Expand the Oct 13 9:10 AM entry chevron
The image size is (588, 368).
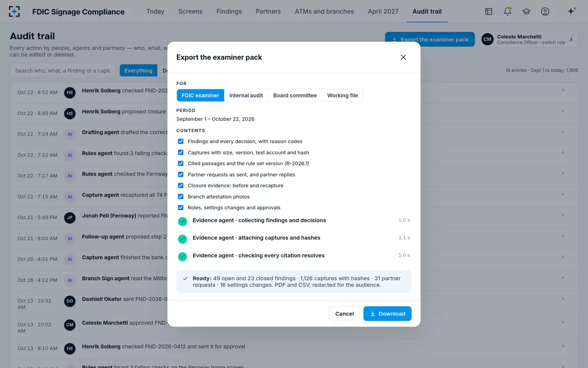tap(563, 346)
